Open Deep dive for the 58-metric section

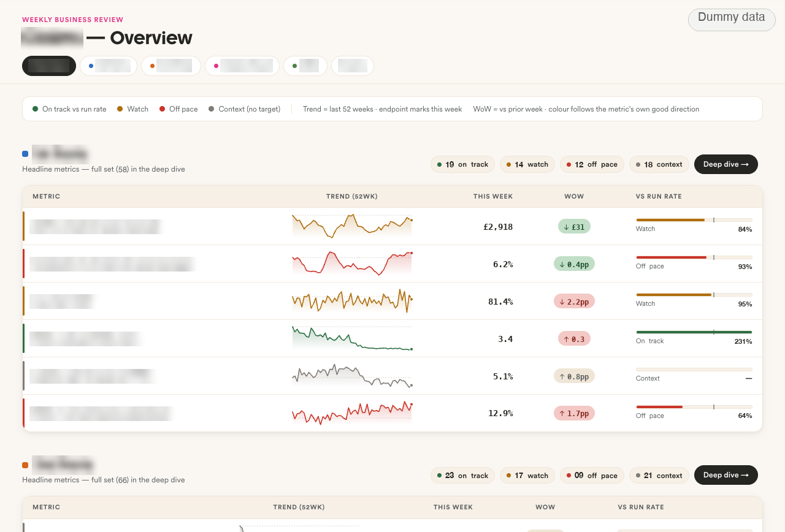tap(726, 164)
